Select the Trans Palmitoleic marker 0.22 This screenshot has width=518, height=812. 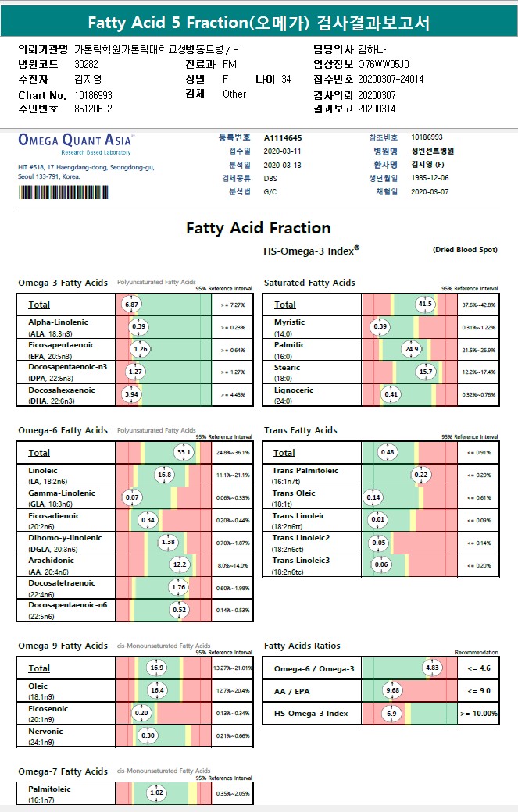421,475
